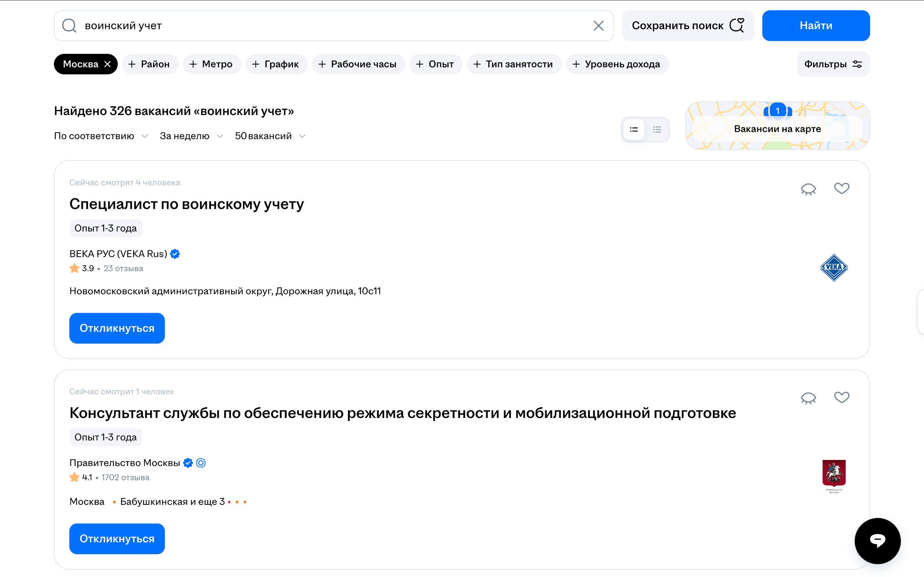
Task: Remove the Москва region filter chip
Action: tap(108, 64)
